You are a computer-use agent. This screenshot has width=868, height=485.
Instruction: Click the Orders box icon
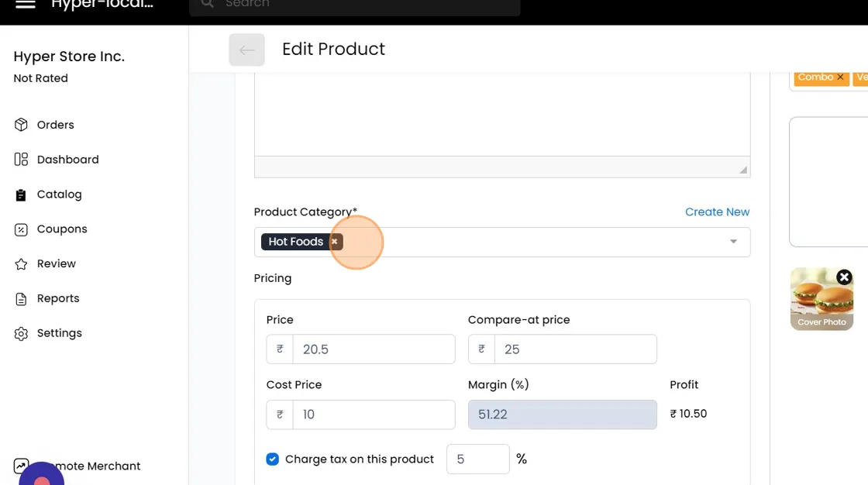pos(22,125)
